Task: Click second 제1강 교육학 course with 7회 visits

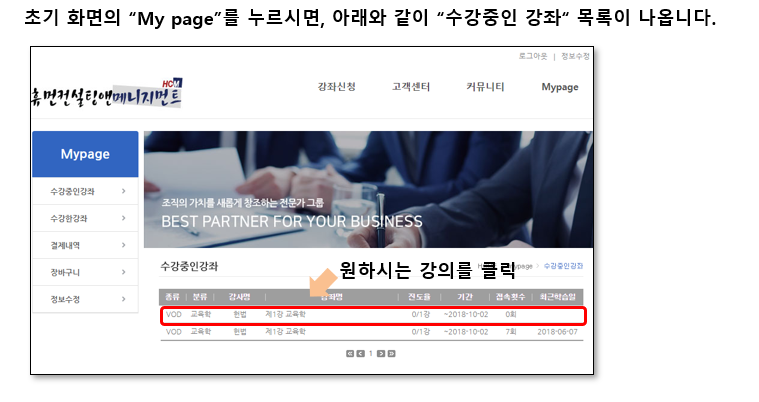Action: pyautogui.click(x=286, y=331)
